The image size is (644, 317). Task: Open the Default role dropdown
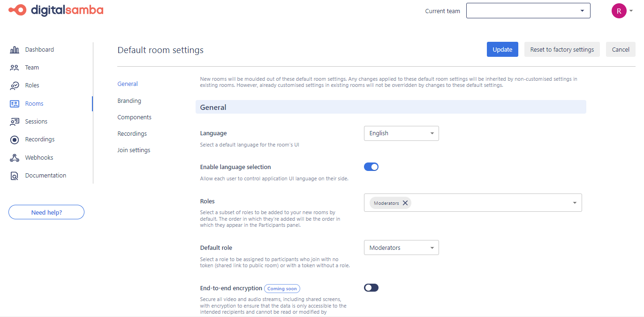click(x=401, y=248)
